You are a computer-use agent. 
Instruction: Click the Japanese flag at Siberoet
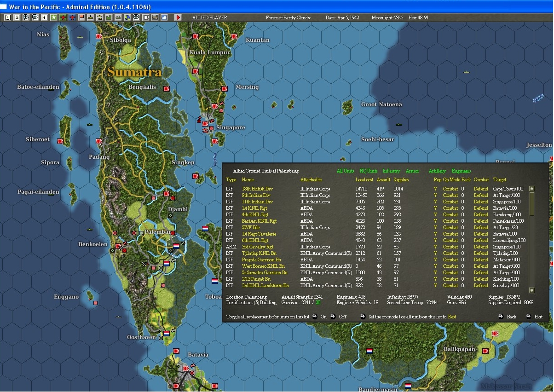pyautogui.click(x=60, y=141)
